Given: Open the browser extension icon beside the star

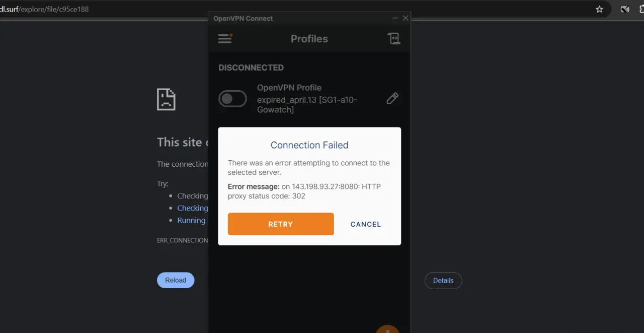Looking at the screenshot, I should (625, 9).
